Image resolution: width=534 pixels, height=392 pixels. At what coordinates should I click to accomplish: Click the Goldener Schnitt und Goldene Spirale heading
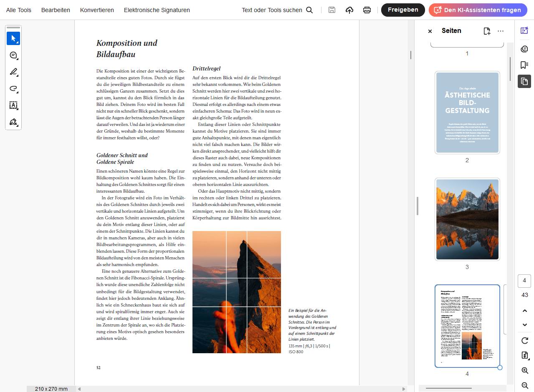pyautogui.click(x=122, y=158)
